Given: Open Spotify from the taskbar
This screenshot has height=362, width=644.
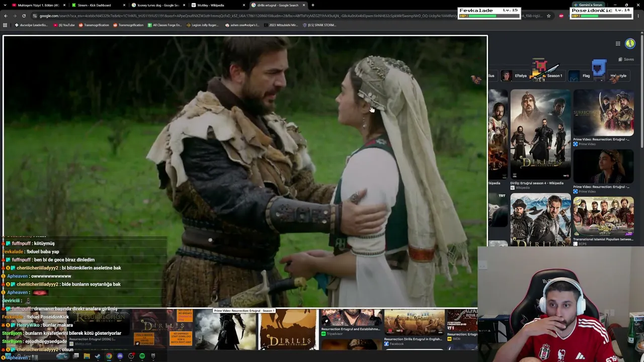Looking at the screenshot, I should click(x=142, y=356).
